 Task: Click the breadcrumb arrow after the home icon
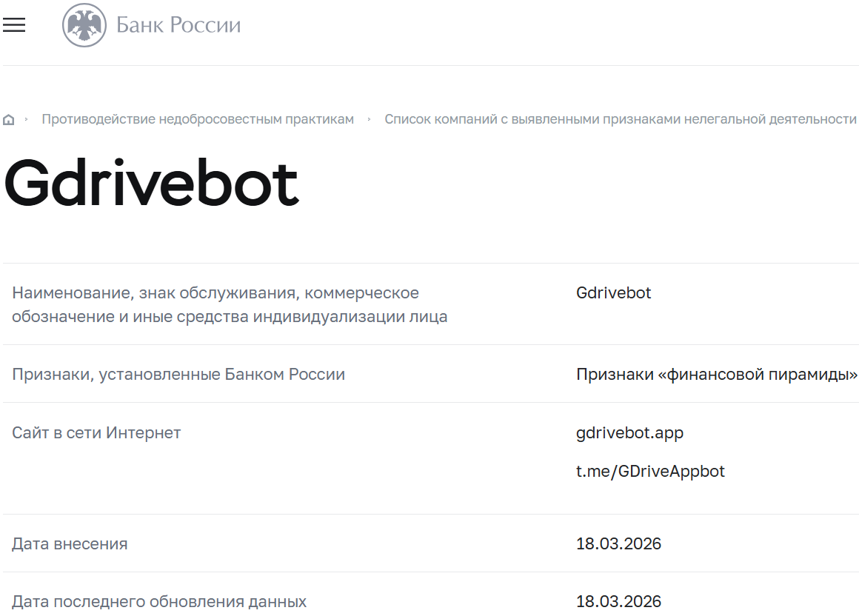click(x=27, y=119)
